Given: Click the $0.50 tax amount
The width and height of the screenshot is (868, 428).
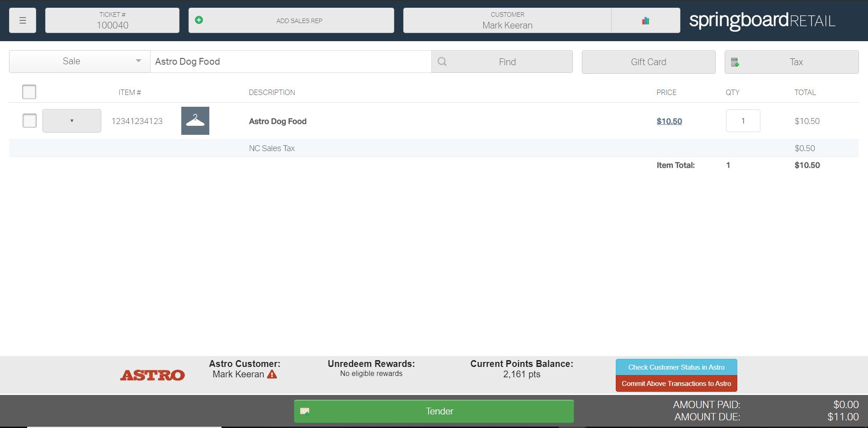Looking at the screenshot, I should pos(805,148).
